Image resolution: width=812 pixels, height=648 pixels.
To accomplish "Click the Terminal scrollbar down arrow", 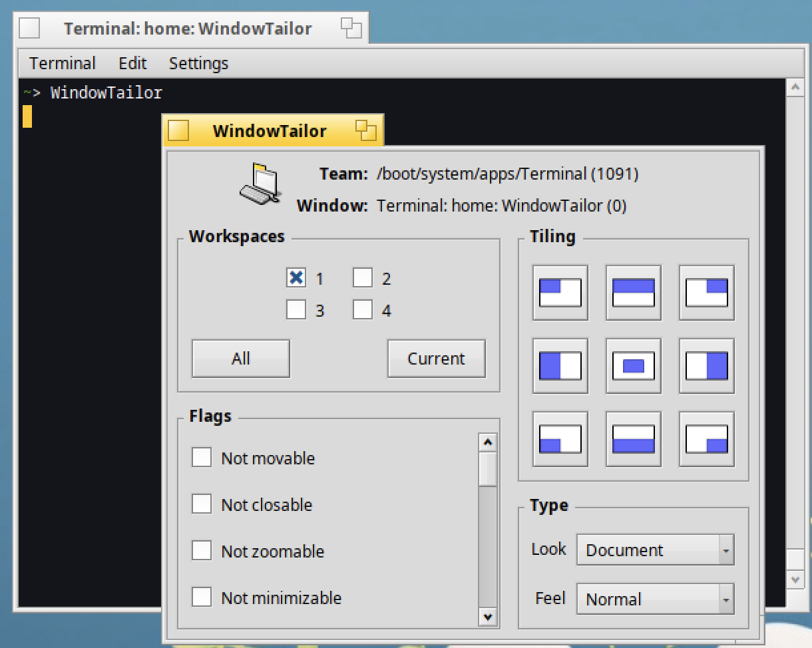I will pyautogui.click(x=795, y=579).
